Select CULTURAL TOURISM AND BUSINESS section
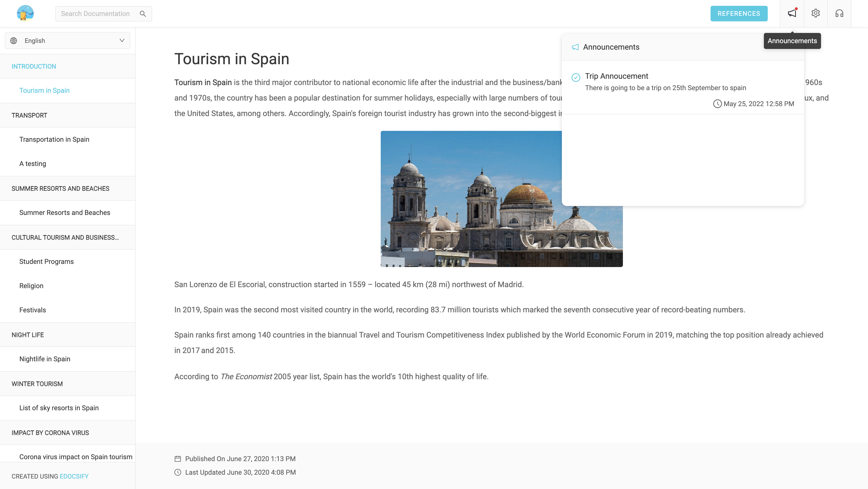 pyautogui.click(x=68, y=237)
